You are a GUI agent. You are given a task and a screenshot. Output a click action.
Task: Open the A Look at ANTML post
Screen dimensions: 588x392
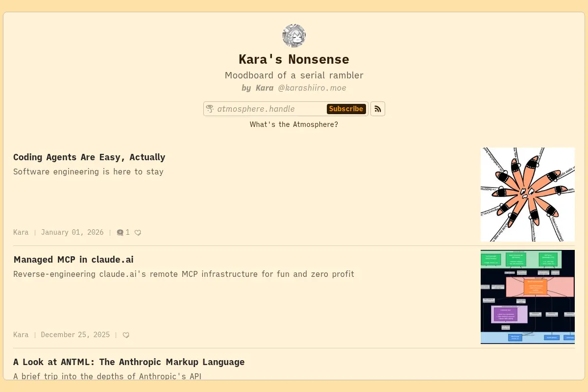pyautogui.click(x=129, y=362)
